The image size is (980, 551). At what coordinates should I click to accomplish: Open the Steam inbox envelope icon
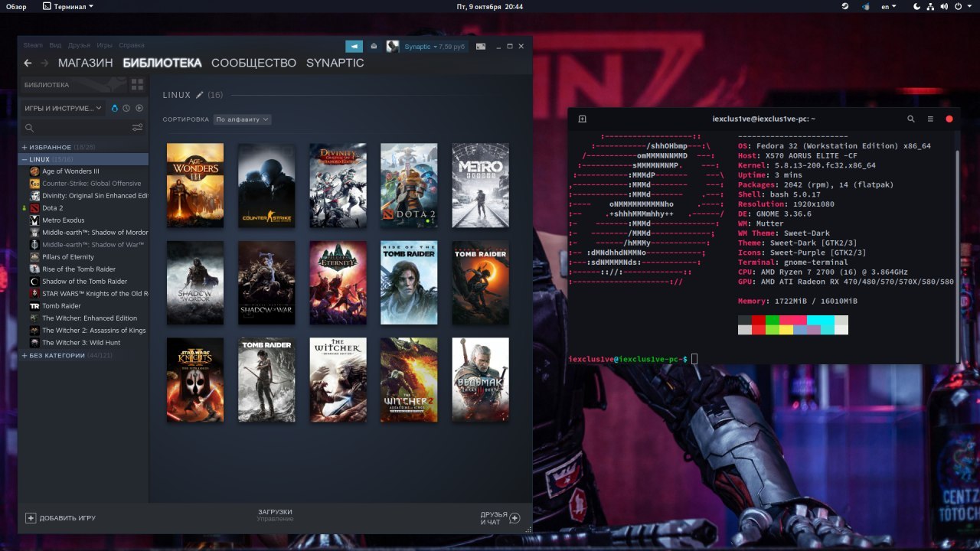click(x=374, y=46)
